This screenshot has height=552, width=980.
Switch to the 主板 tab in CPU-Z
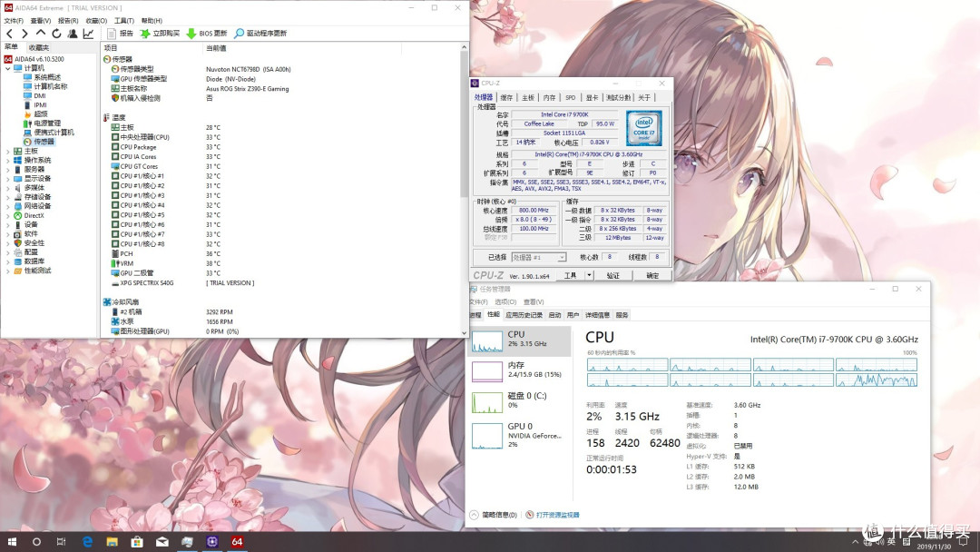[x=528, y=97]
